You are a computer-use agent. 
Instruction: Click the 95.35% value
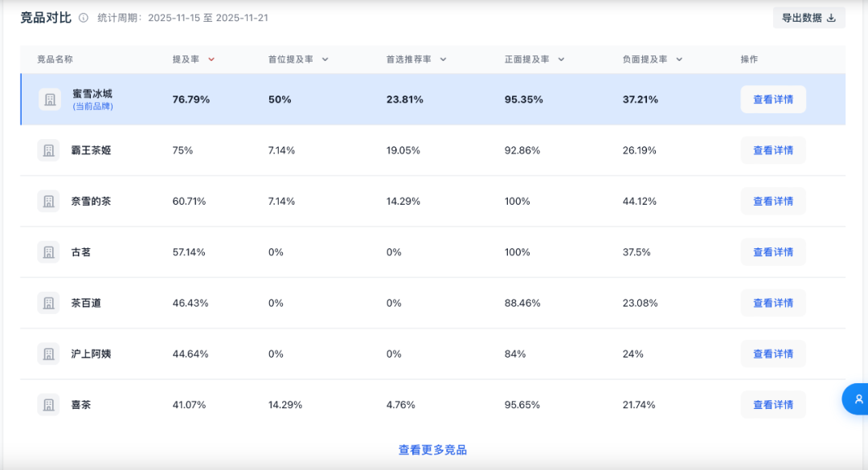point(524,100)
